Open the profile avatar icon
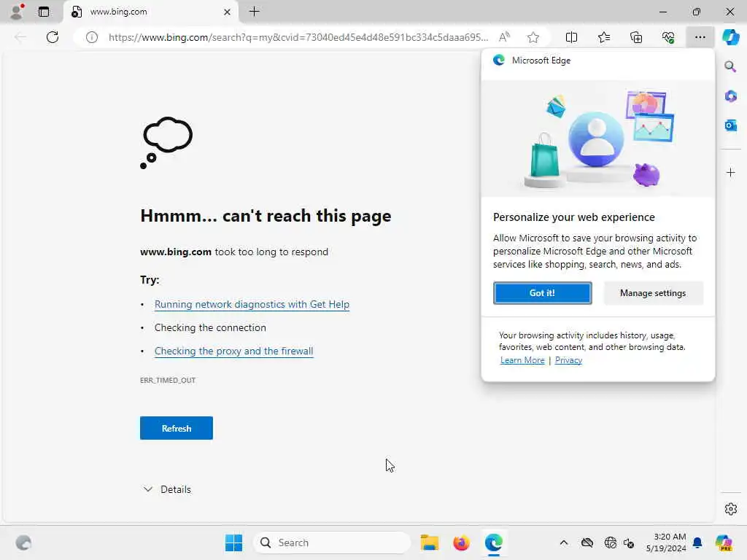Image resolution: width=747 pixels, height=560 pixels. (18, 12)
